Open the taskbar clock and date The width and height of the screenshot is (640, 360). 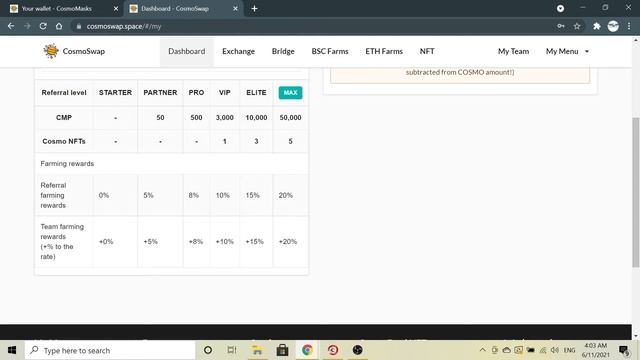click(x=596, y=350)
